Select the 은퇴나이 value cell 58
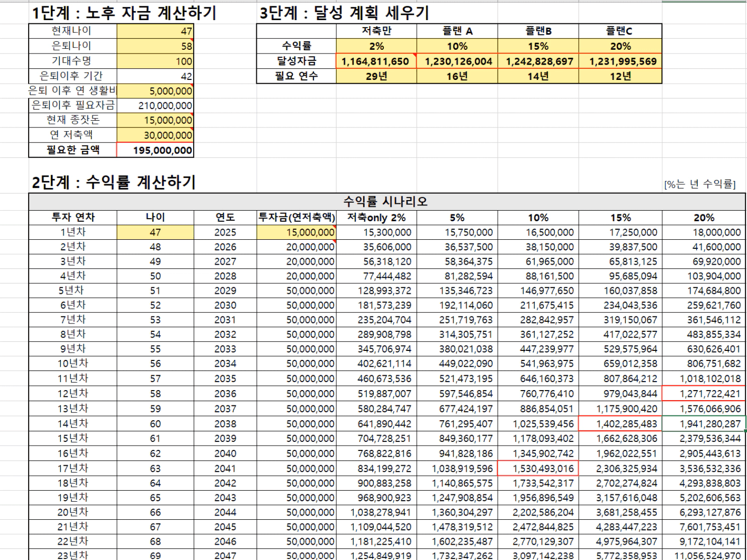The width and height of the screenshot is (747, 560). coord(155,46)
